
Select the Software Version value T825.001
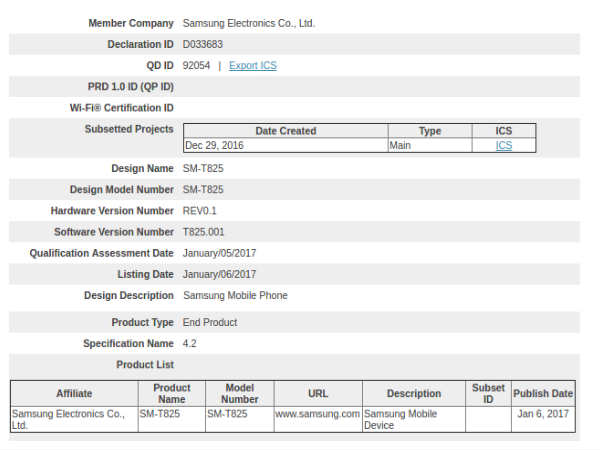click(206, 232)
